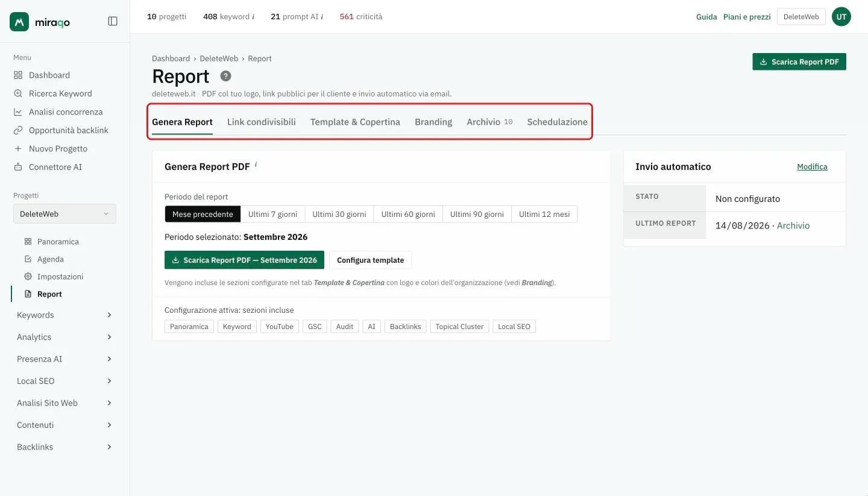Click the Opportunità backlink chain icon
This screenshot has height=496, width=868.
18,130
